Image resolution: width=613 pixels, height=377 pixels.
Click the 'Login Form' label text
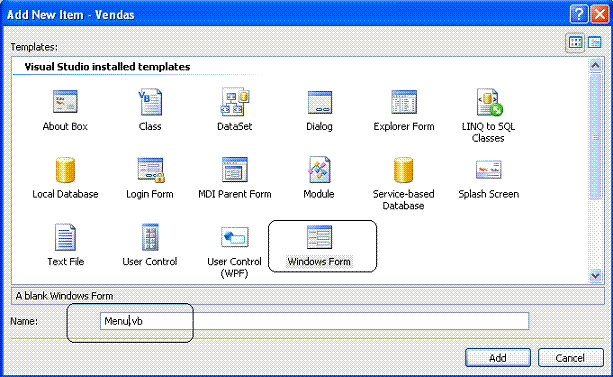click(x=150, y=194)
